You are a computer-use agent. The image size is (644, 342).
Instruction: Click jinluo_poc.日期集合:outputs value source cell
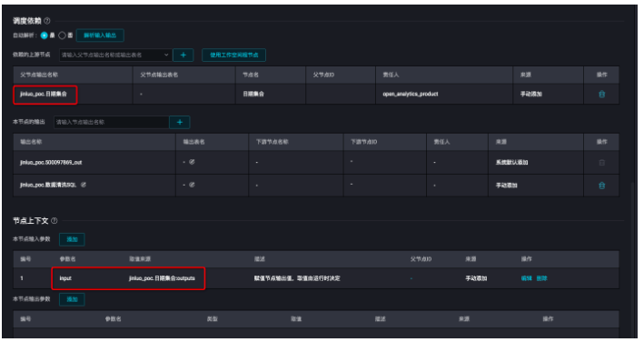pyautogui.click(x=162, y=278)
